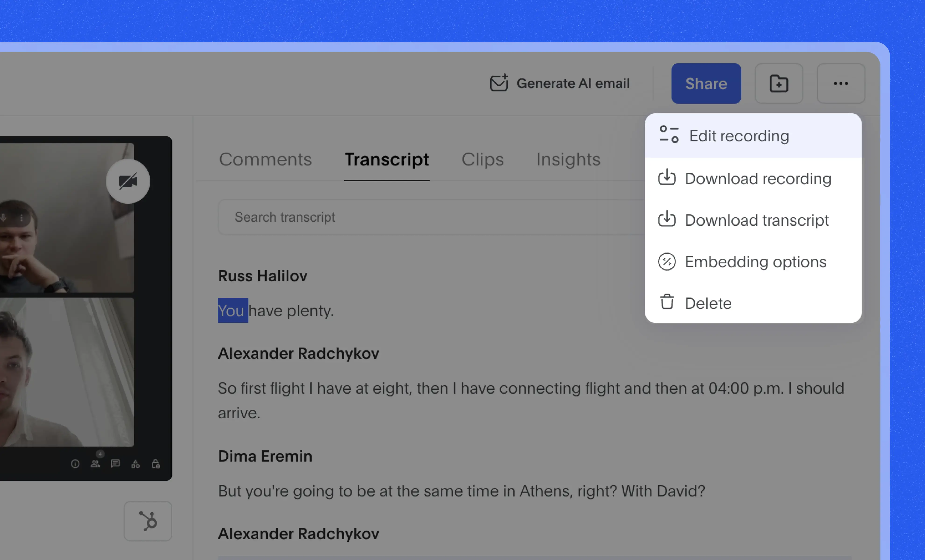This screenshot has height=560, width=925.
Task: Toggle the camera-off video button
Action: [x=128, y=181]
